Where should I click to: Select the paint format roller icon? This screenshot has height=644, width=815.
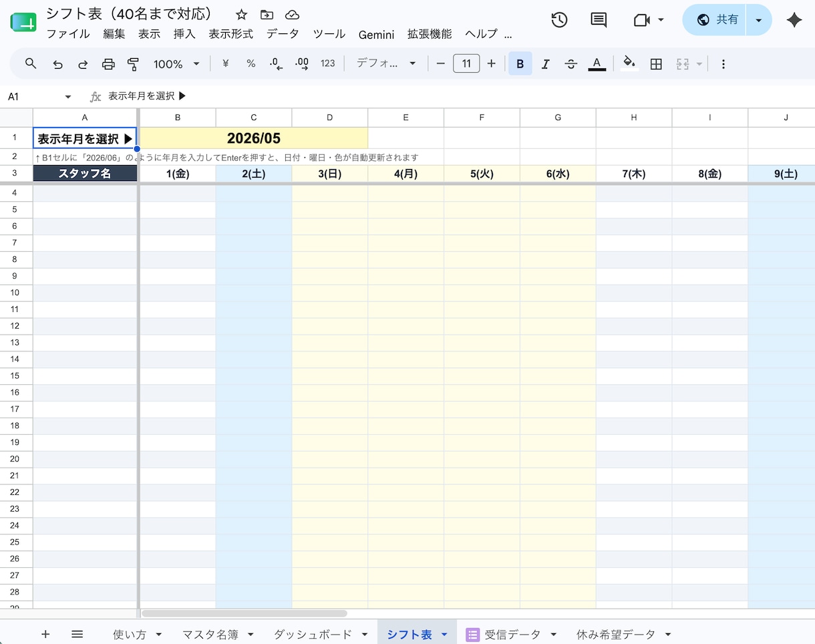coord(133,64)
